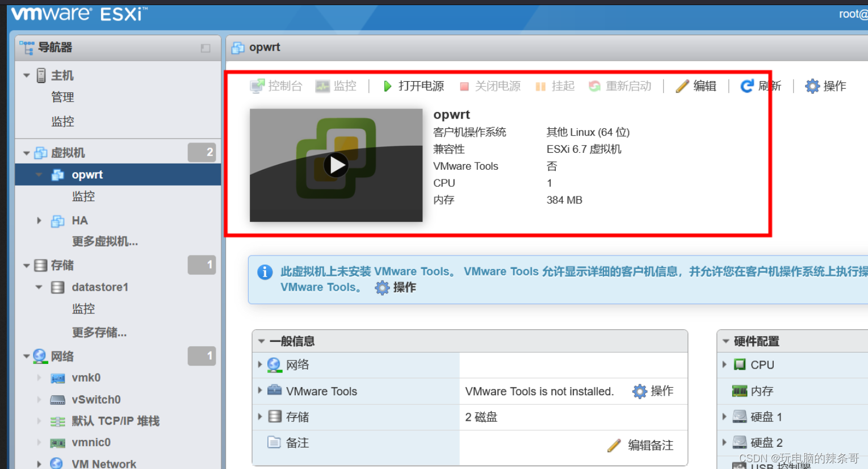Click the 存储 count badge
The image size is (868, 469).
(x=202, y=265)
